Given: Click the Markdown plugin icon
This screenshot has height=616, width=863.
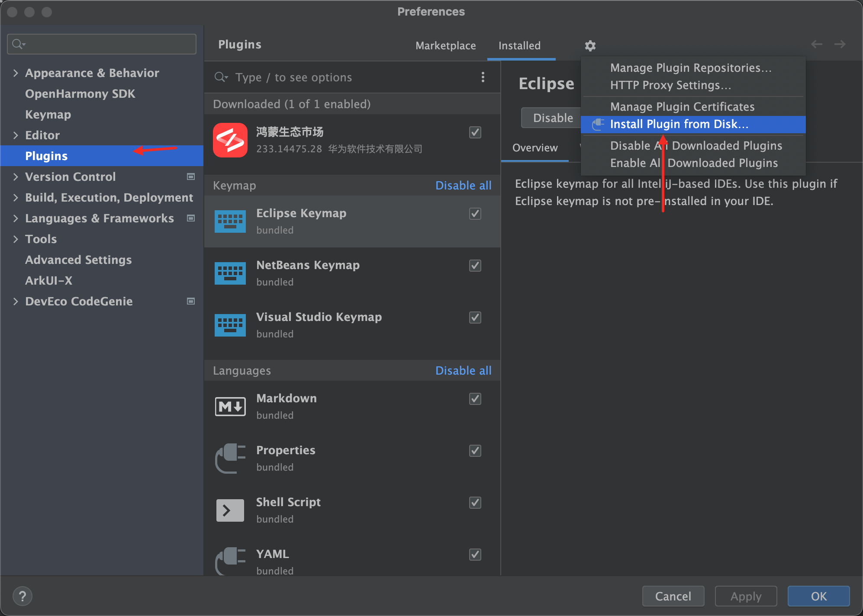Looking at the screenshot, I should [x=230, y=407].
